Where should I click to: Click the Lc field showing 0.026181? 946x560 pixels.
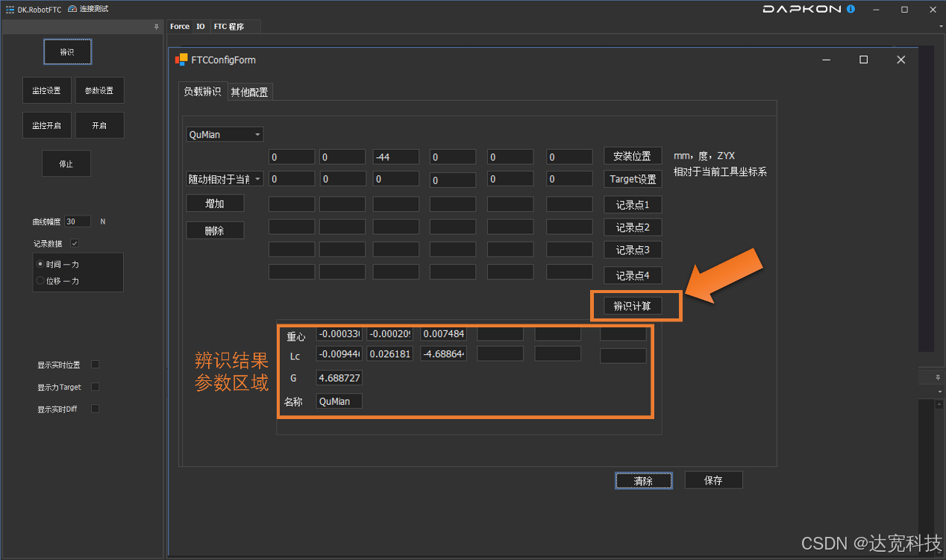tap(390, 353)
